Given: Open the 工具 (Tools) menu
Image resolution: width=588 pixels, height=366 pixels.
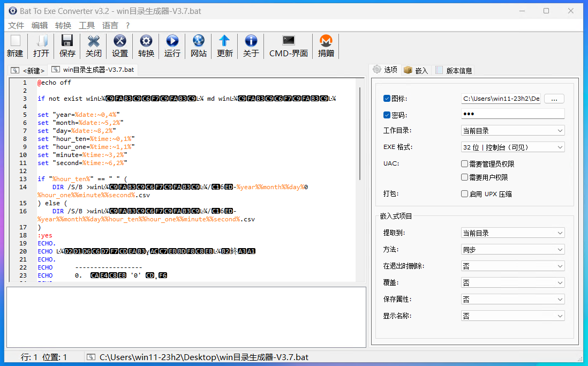Looking at the screenshot, I should tap(87, 26).
